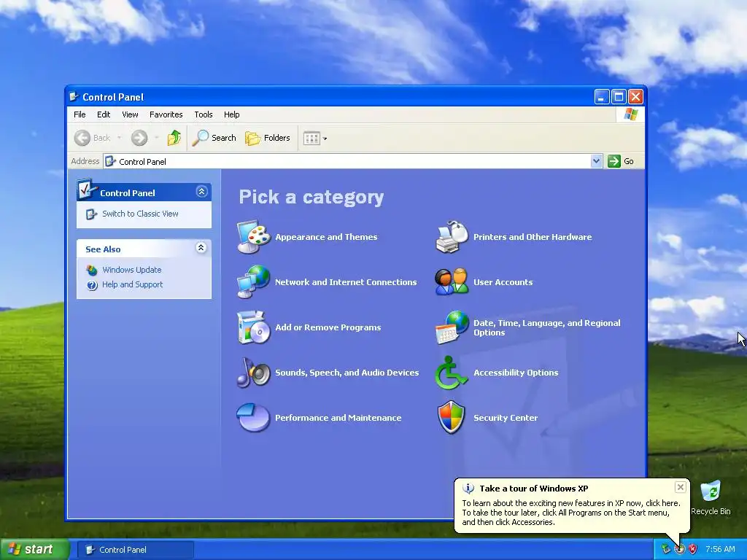This screenshot has width=747, height=560.
Task: Open the Date, Time, Language calendar globe icon
Action: pyautogui.click(x=452, y=327)
